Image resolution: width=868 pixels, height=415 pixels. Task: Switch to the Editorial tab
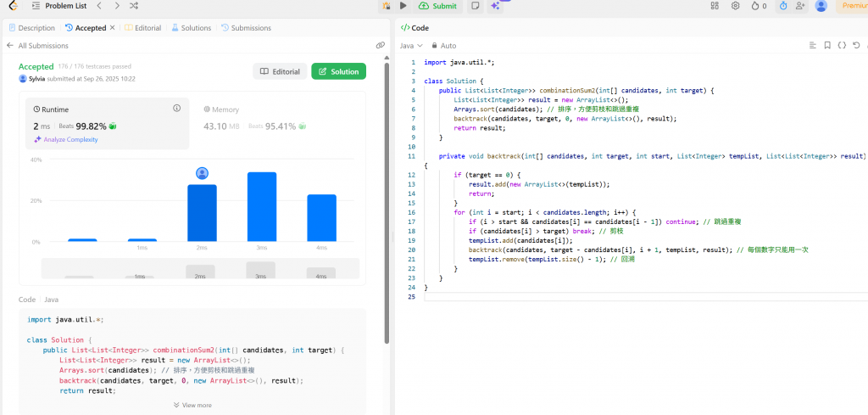[142, 28]
